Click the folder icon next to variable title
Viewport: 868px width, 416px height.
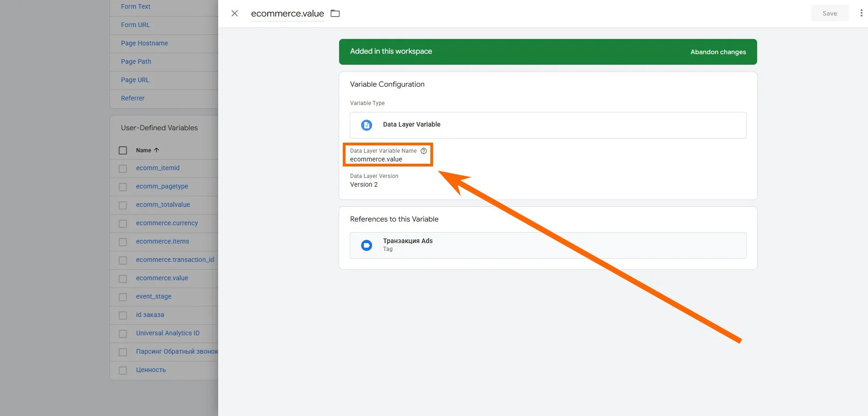[x=335, y=13]
